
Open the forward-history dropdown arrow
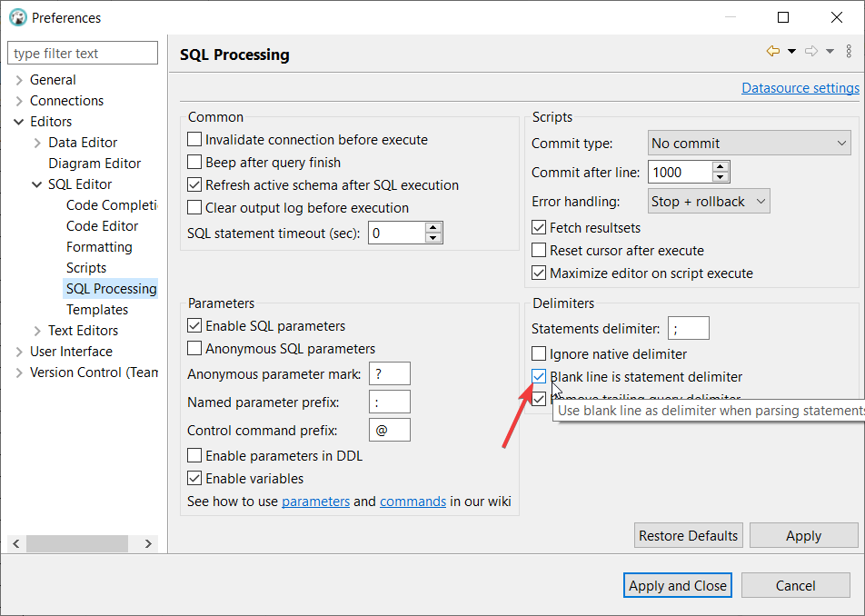coord(829,50)
